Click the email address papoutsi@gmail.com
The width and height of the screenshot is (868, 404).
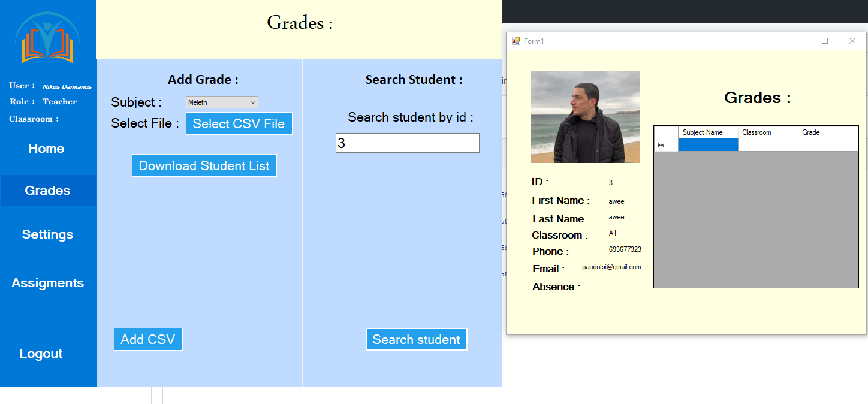[611, 267]
